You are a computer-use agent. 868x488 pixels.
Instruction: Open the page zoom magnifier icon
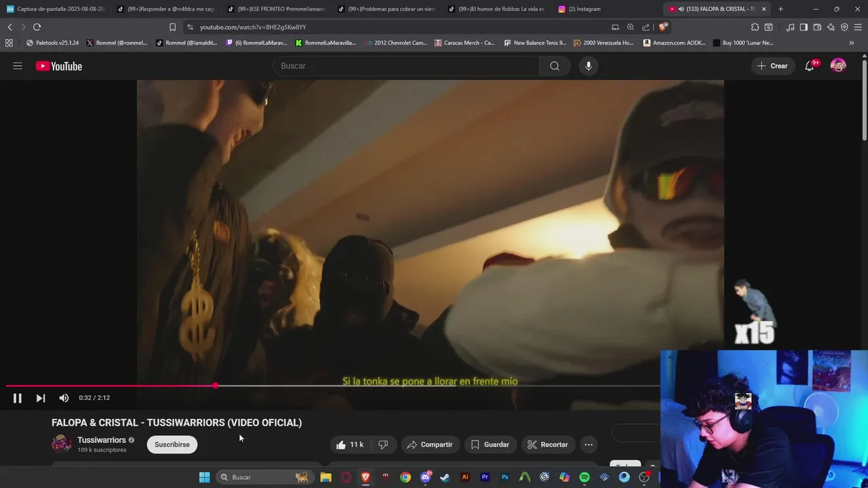pos(631,27)
